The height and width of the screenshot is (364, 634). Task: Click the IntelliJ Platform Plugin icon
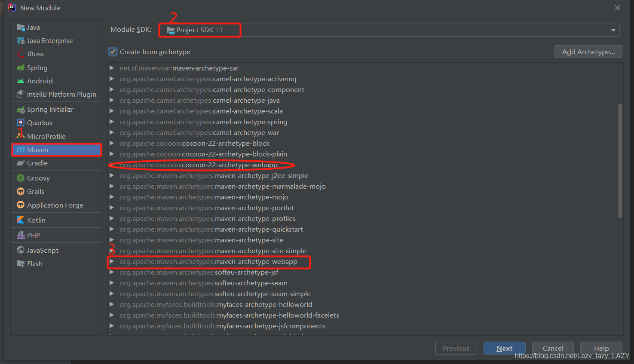(x=21, y=94)
